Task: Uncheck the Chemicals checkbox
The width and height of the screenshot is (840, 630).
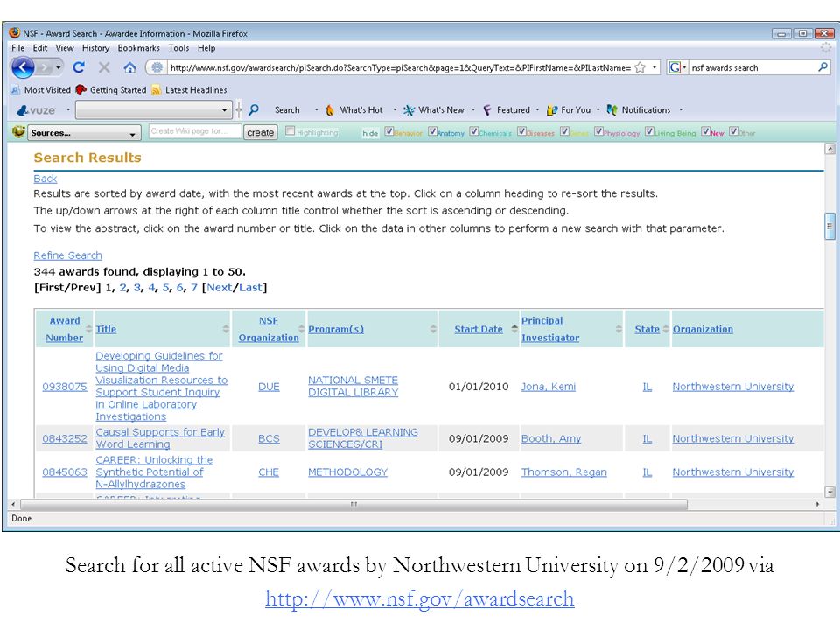Action: [x=473, y=131]
